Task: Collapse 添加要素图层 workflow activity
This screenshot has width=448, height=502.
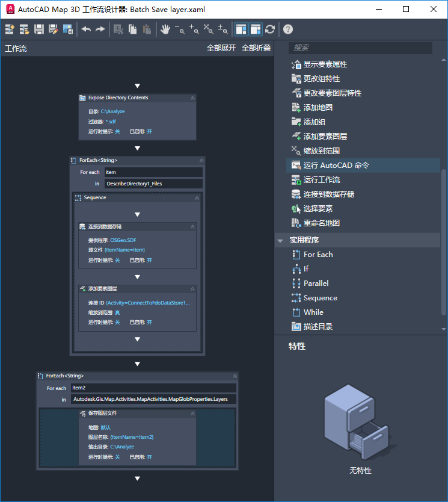Action: (x=192, y=289)
